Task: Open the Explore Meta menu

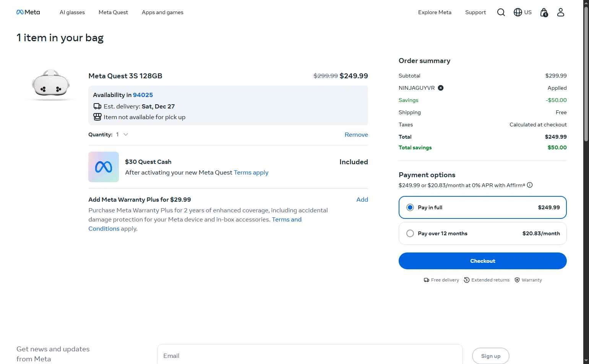Action: pos(435,12)
